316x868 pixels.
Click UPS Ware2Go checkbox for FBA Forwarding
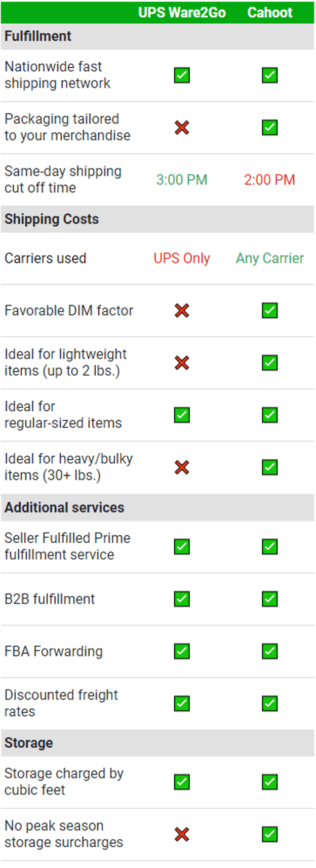pyautogui.click(x=182, y=651)
